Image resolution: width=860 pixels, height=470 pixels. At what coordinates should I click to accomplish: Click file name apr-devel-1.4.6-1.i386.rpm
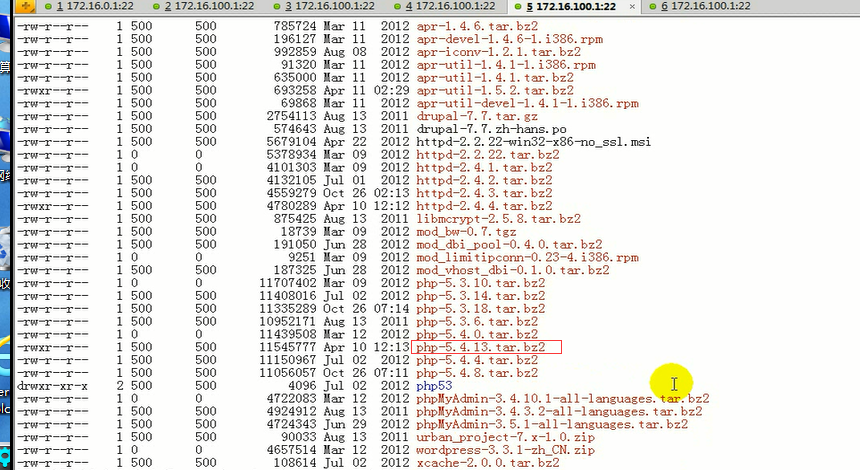pyautogui.click(x=510, y=39)
